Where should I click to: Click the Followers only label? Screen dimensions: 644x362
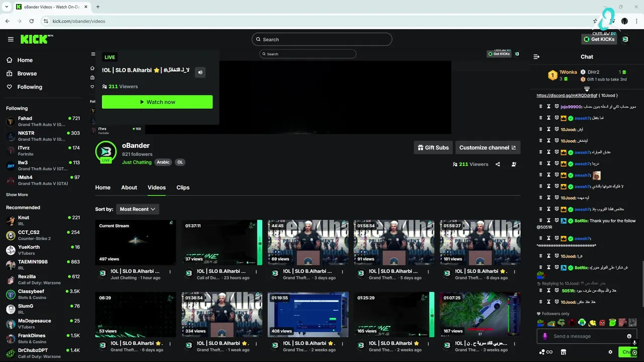click(555, 314)
